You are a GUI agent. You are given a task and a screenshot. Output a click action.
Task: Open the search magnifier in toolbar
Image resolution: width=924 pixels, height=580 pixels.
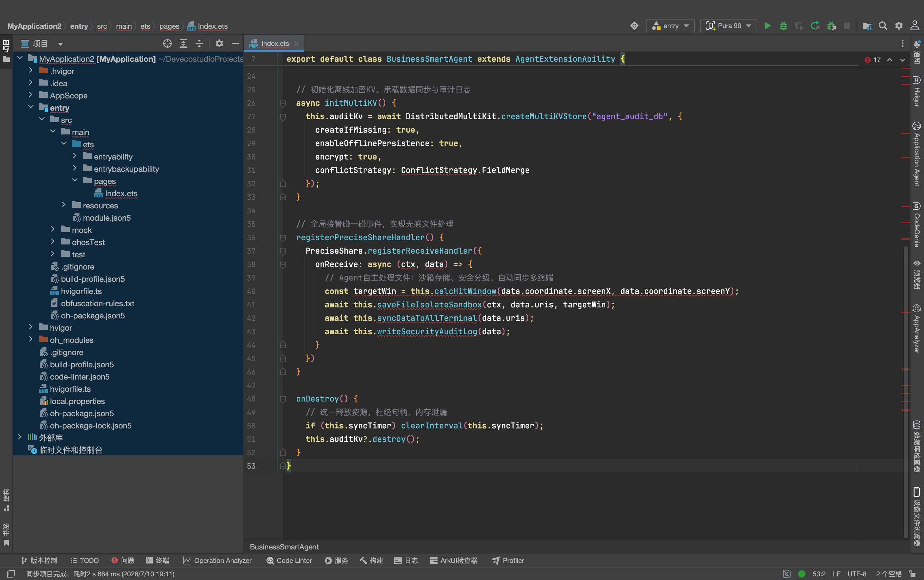pyautogui.click(x=882, y=26)
